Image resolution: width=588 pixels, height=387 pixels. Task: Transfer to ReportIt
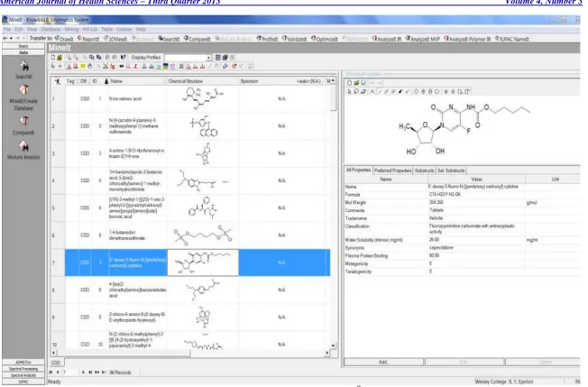click(x=88, y=39)
